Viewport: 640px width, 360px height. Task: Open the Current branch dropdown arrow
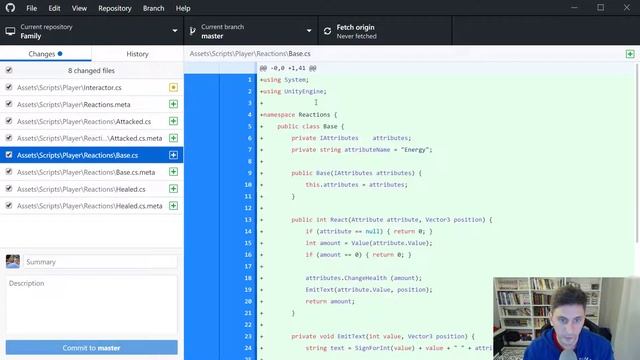point(309,31)
